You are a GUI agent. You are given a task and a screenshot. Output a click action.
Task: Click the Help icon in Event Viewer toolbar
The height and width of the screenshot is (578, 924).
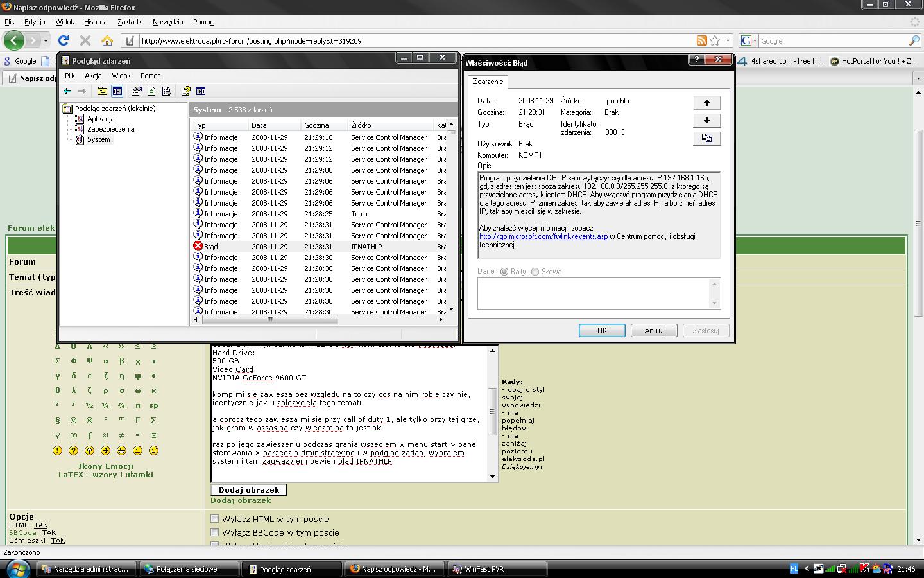coord(185,91)
